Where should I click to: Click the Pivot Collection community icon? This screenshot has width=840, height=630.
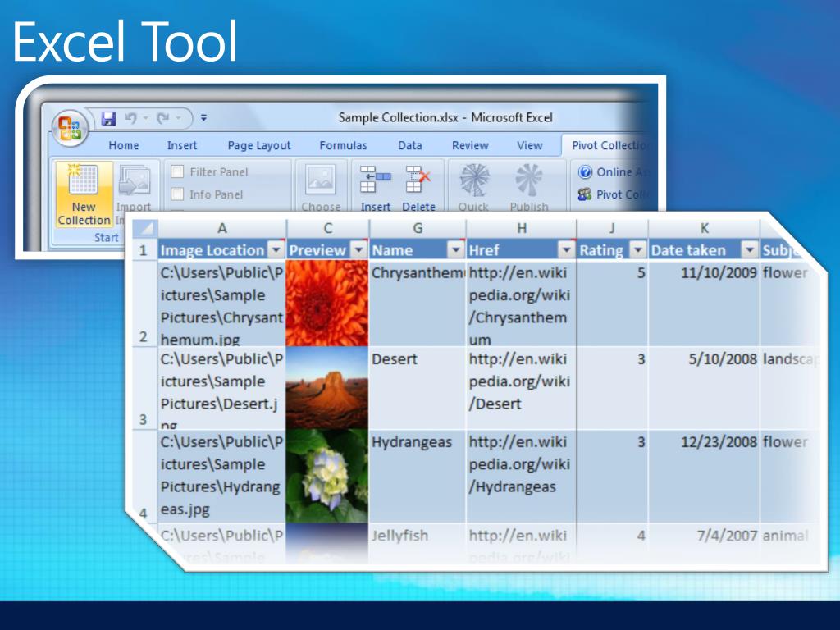(x=584, y=194)
